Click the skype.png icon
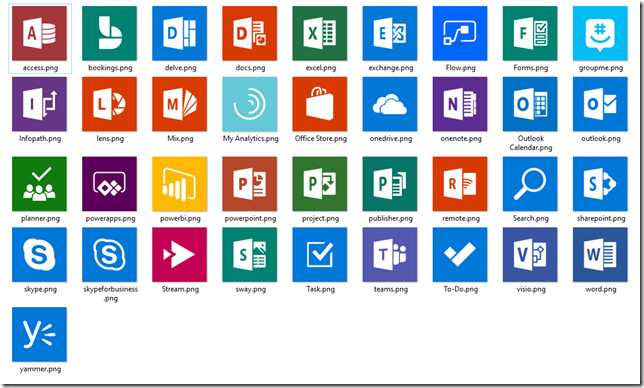This screenshot has width=644, height=388. (x=39, y=255)
